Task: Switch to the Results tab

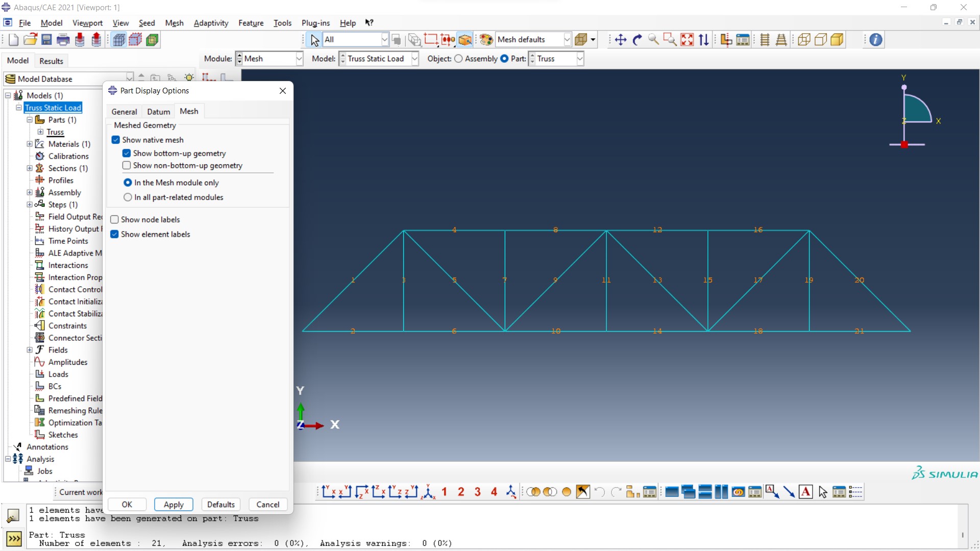Action: tap(51, 61)
